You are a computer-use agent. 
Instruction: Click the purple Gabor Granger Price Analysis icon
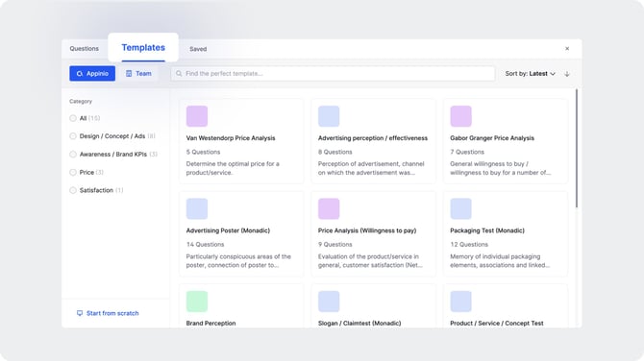coord(460,116)
